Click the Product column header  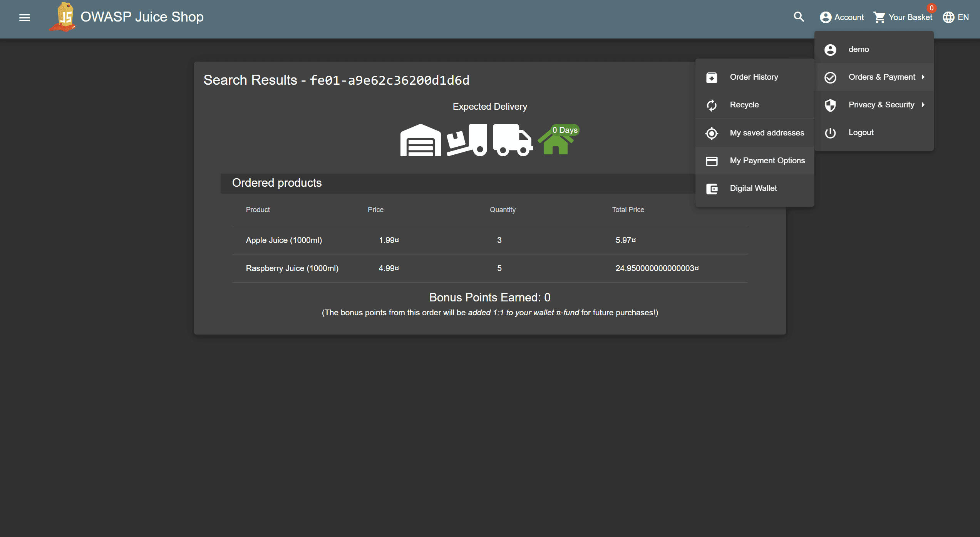(x=258, y=210)
